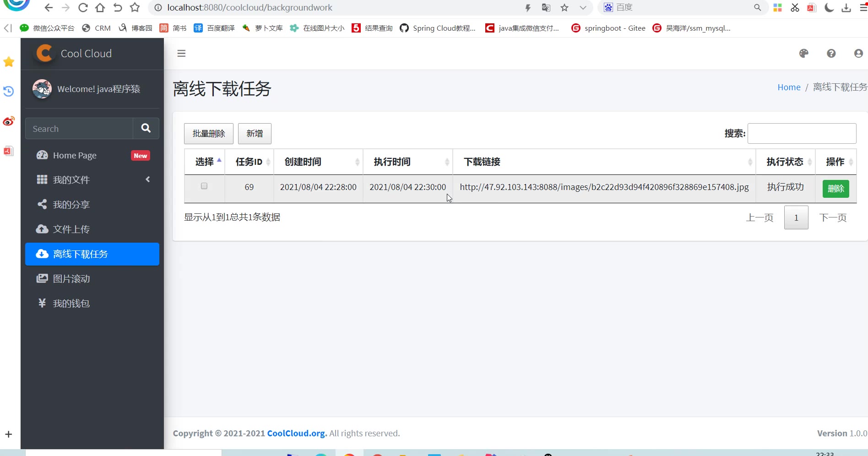Click the 批量删除 button

pyautogui.click(x=209, y=133)
